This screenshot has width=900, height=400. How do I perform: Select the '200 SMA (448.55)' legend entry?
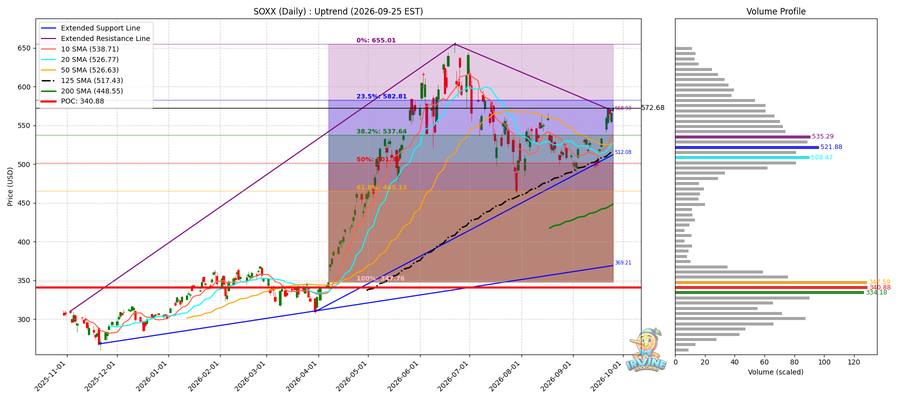pyautogui.click(x=91, y=91)
